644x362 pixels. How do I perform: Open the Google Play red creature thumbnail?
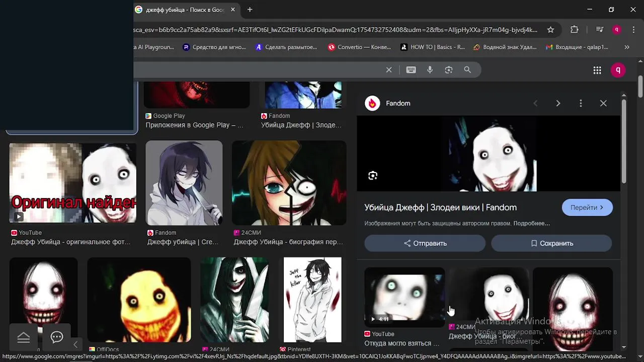(197, 95)
